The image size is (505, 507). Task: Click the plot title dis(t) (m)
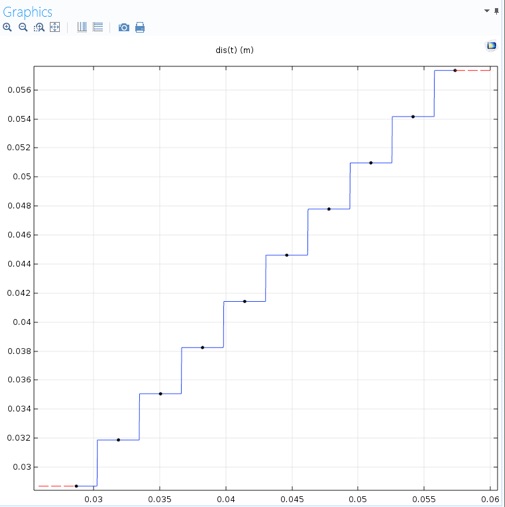pos(234,50)
